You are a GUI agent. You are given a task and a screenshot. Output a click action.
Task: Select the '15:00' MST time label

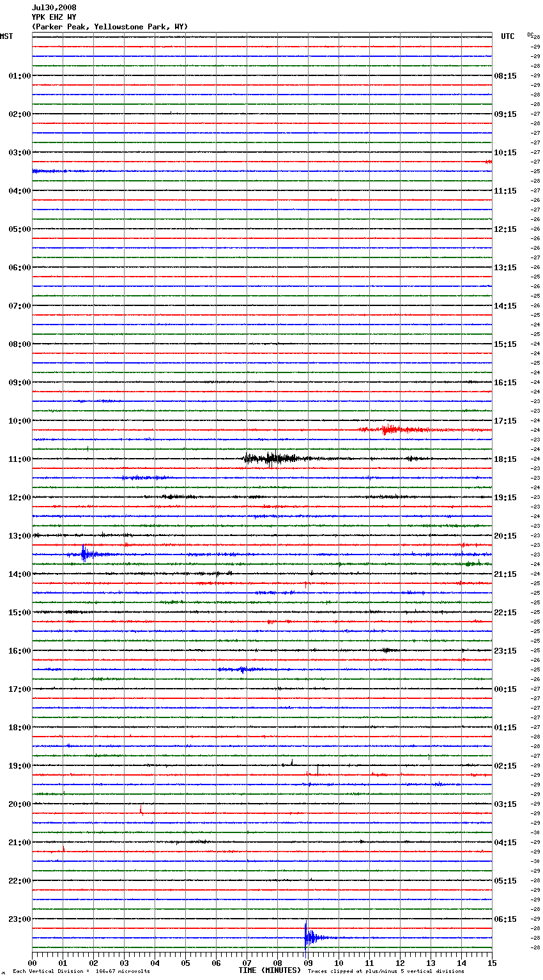20,613
